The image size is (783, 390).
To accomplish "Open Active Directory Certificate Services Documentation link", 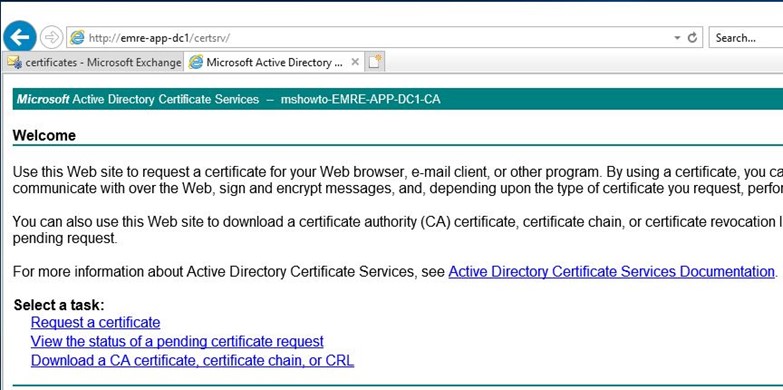I will (611, 272).
